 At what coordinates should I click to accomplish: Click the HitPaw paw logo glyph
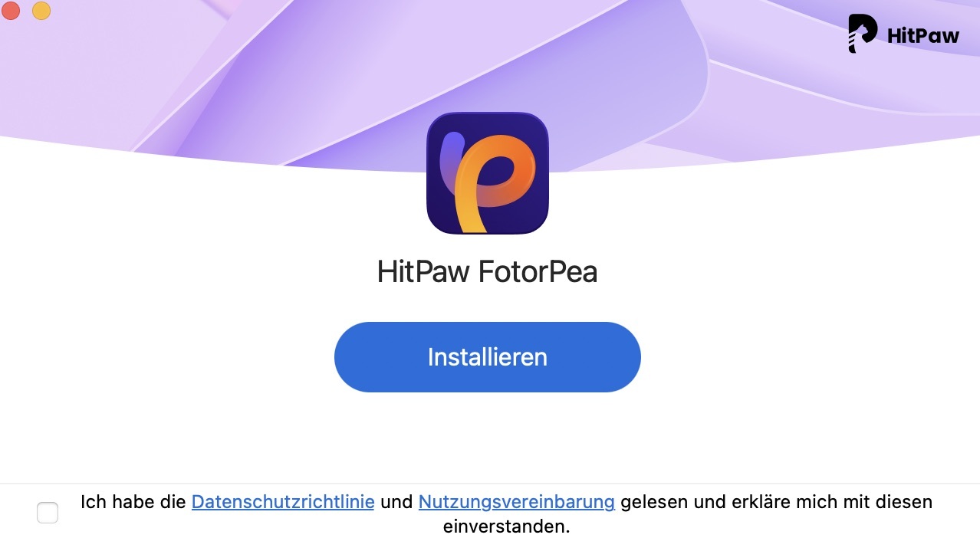[862, 34]
